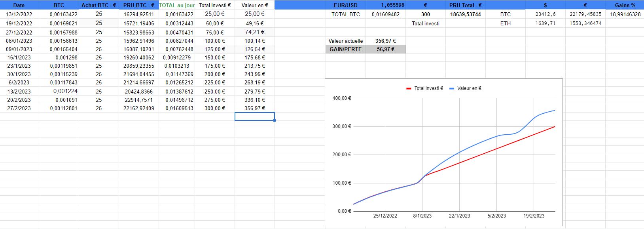The image size is (644, 229).
Task: Select BTC amount 0,001224
Action: click(59, 91)
